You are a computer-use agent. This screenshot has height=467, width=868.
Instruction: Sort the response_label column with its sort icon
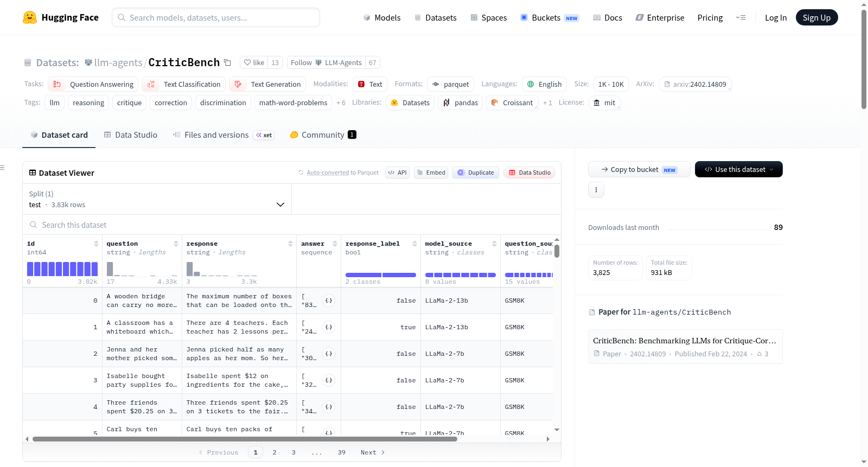(414, 244)
